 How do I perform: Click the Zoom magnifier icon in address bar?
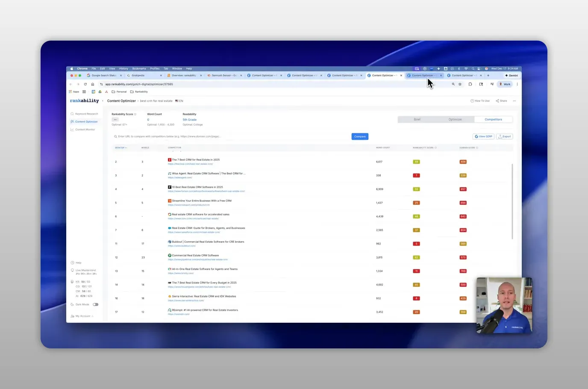tap(453, 84)
